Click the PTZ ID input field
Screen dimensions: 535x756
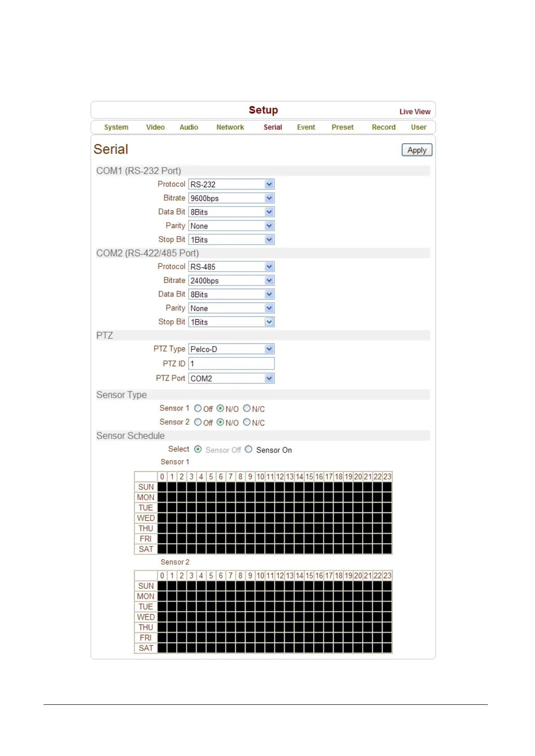tap(231, 364)
